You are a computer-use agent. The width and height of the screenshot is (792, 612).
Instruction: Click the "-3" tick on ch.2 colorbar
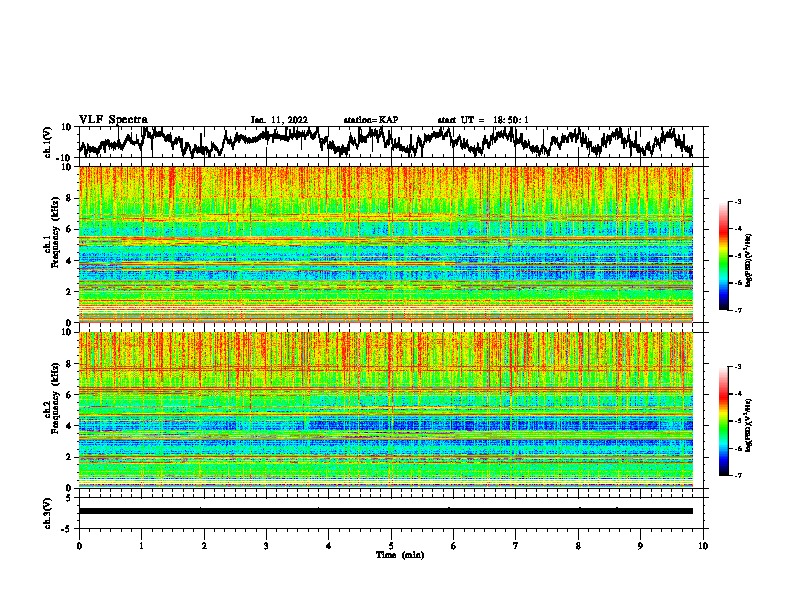[x=738, y=367]
